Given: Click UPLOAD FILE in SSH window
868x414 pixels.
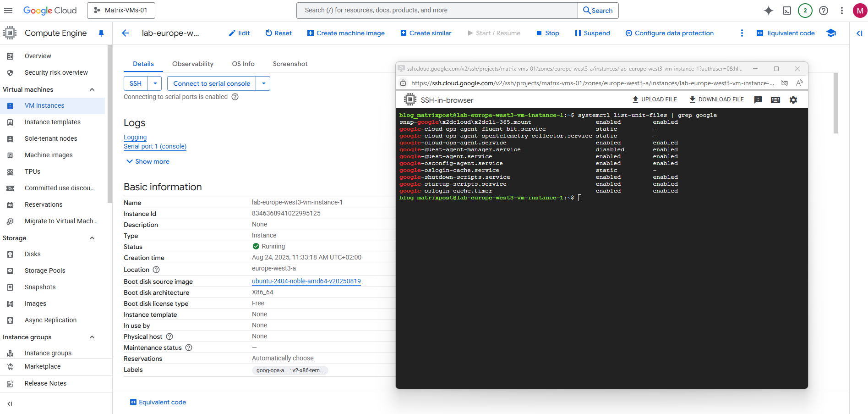Looking at the screenshot, I should pos(655,99).
